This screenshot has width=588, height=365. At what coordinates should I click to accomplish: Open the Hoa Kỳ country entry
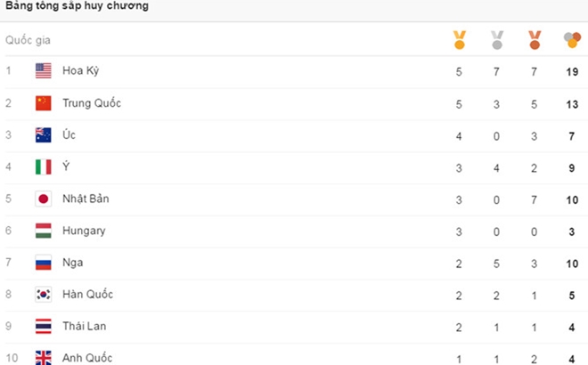[80, 71]
